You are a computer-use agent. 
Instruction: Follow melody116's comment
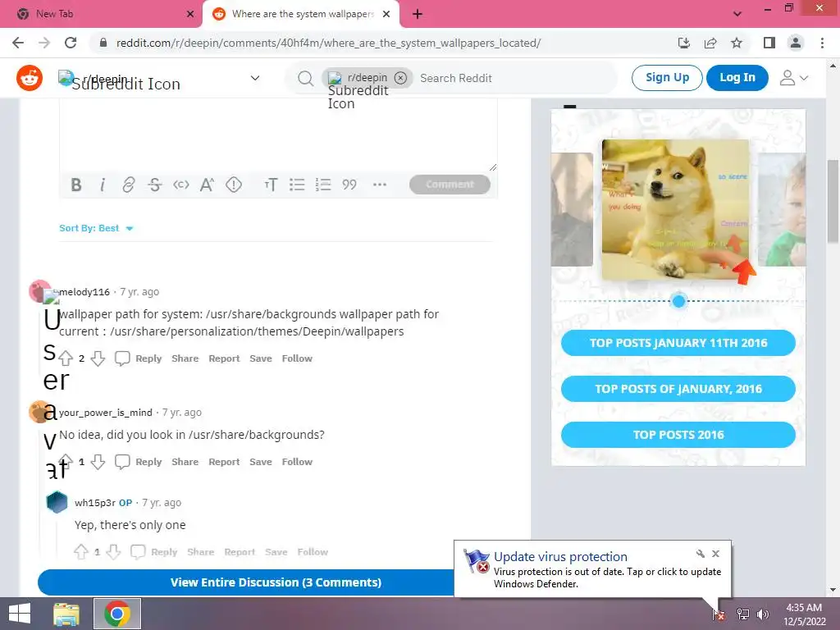point(297,358)
